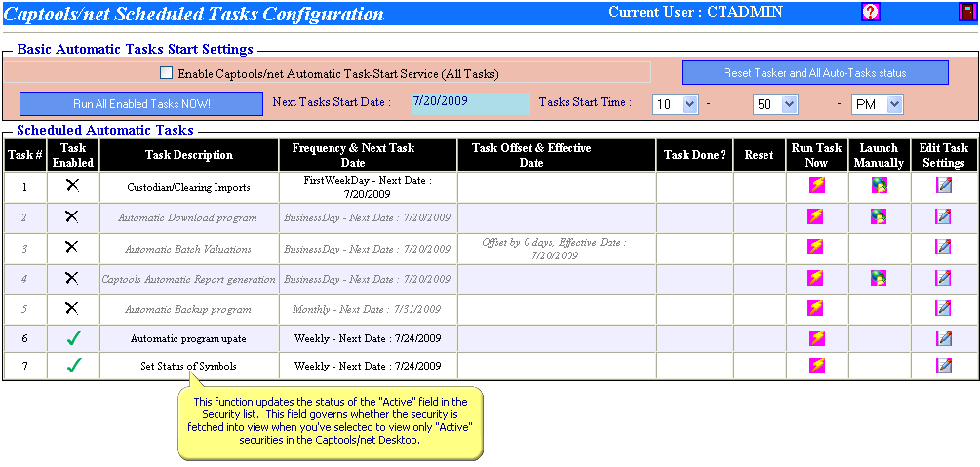Toggle enabled status of Automatic program update
980x467 pixels.
click(x=72, y=338)
